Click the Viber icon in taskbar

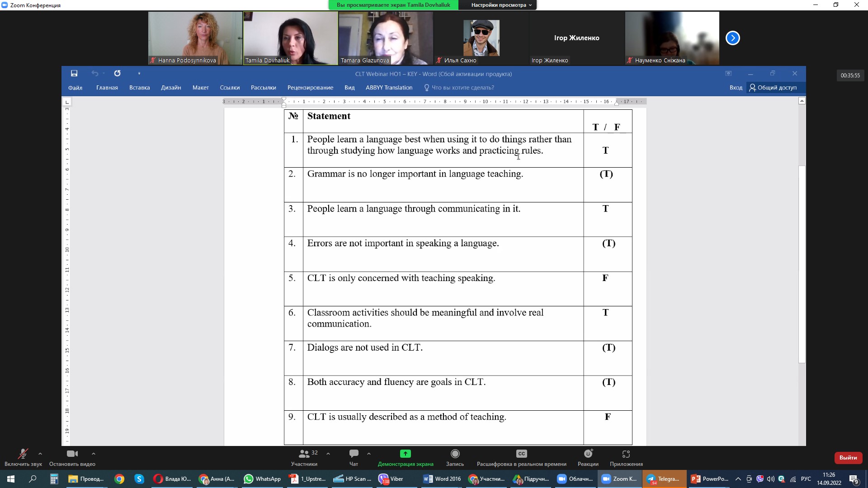(x=392, y=479)
